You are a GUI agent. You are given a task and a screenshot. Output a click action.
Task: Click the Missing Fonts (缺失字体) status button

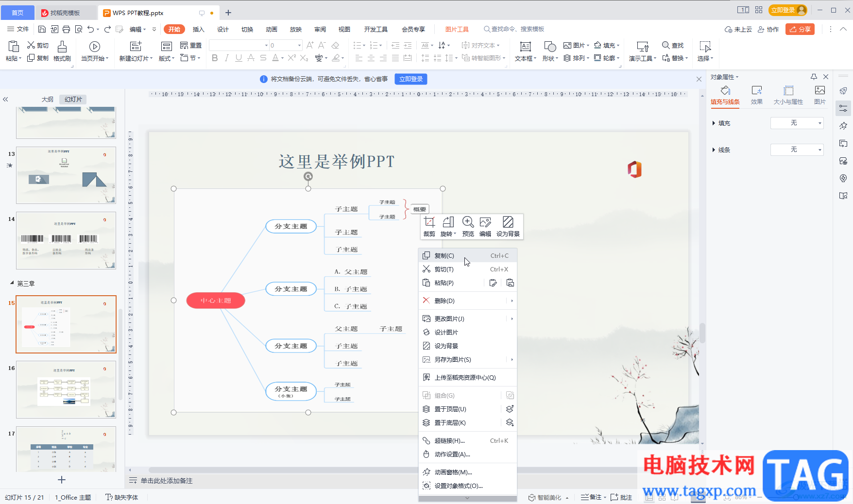pyautogui.click(x=122, y=497)
